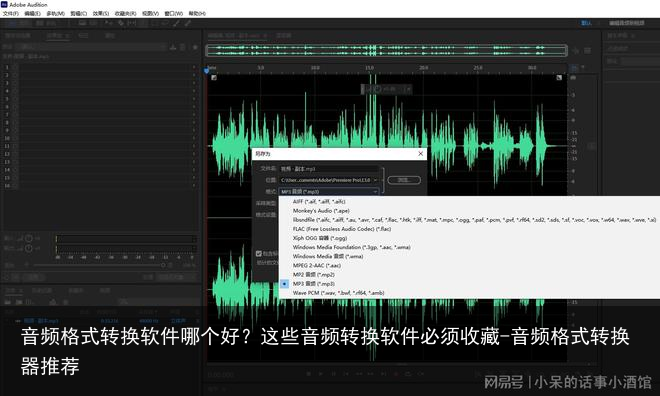660x396 pixels.
Task: Click the Adobe Audition app icon
Action: [x=4, y=4]
